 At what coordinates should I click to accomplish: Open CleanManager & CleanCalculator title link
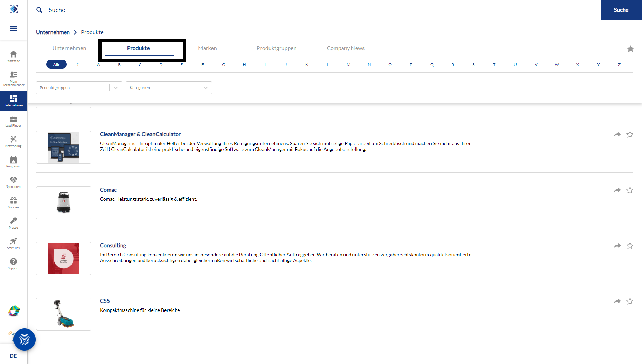pyautogui.click(x=140, y=134)
